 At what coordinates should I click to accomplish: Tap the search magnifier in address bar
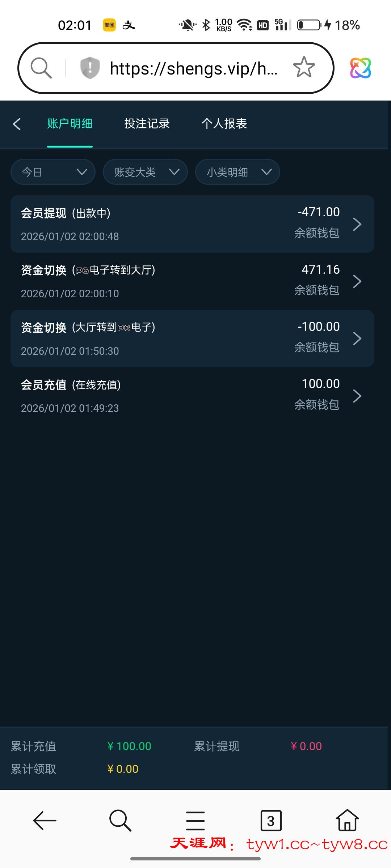coord(41,68)
